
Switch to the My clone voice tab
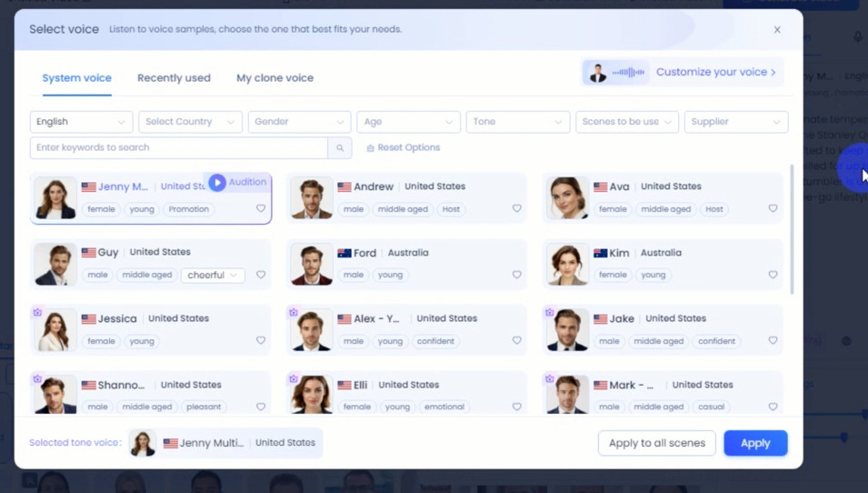click(275, 78)
